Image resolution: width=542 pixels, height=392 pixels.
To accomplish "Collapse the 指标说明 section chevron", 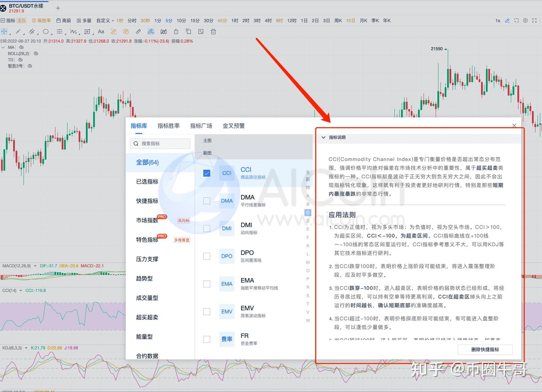I will tap(323, 137).
